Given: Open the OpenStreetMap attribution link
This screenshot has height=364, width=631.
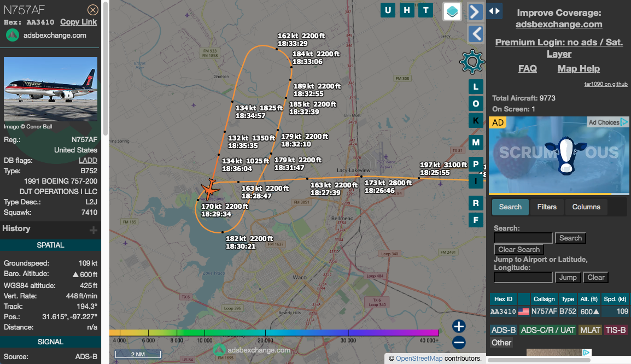Looking at the screenshot, I should click(x=419, y=359).
